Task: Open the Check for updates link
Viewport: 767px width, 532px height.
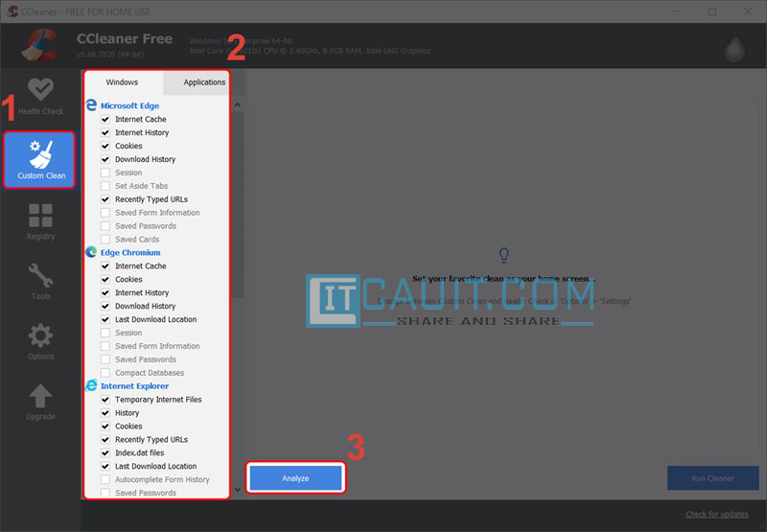Action: [x=716, y=514]
